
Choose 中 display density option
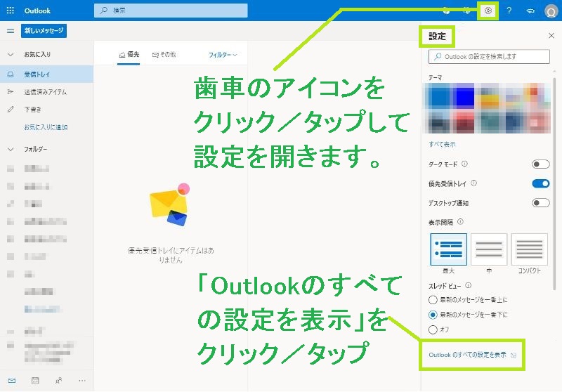click(489, 249)
